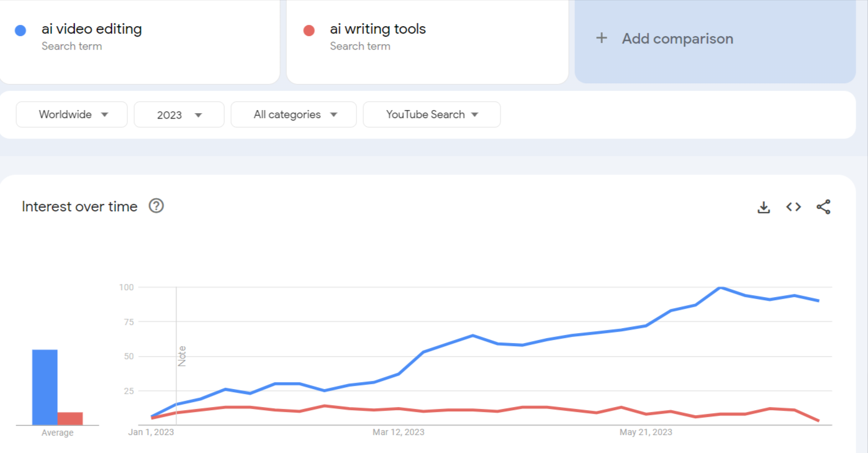Open the Worldwide region dropdown
The height and width of the screenshot is (453, 868).
71,114
